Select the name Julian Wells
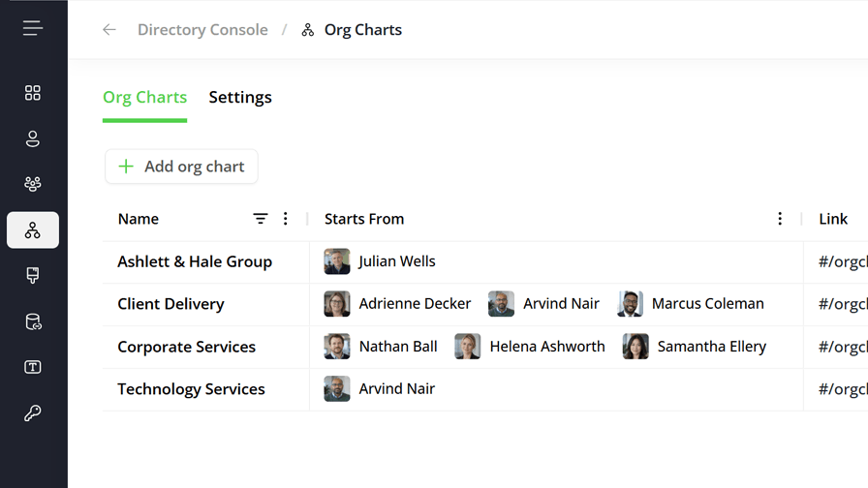The width and height of the screenshot is (868, 488). [397, 261]
